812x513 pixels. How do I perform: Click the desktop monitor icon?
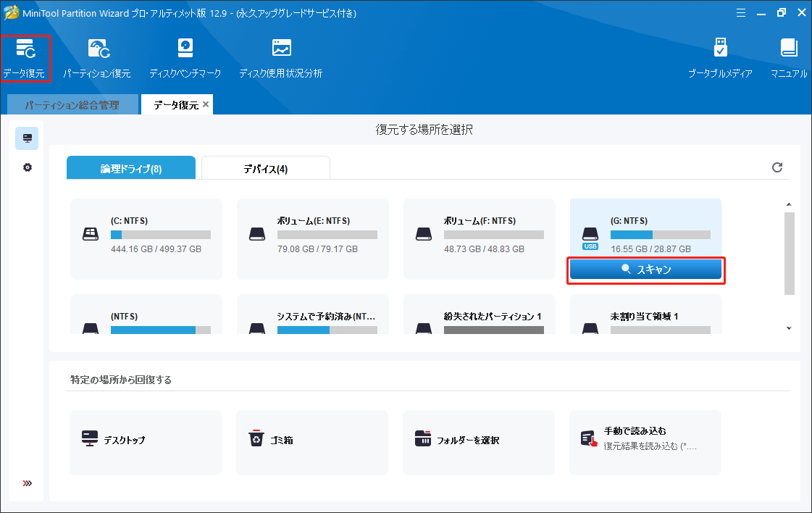click(x=90, y=438)
